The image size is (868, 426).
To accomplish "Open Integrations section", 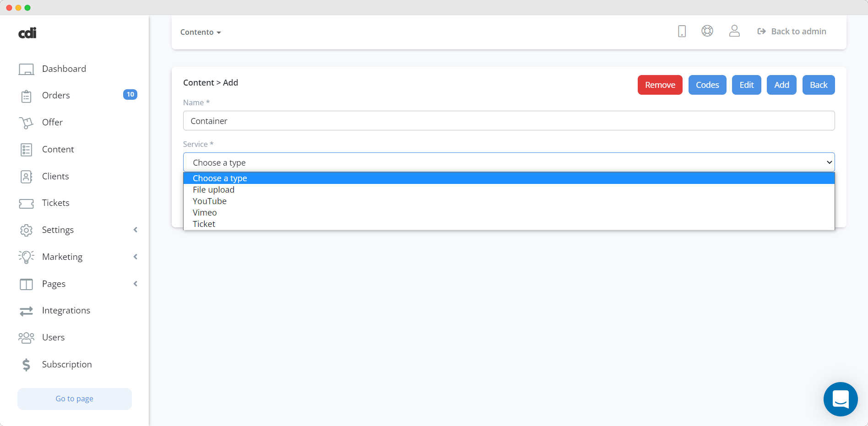I will pyautogui.click(x=66, y=310).
